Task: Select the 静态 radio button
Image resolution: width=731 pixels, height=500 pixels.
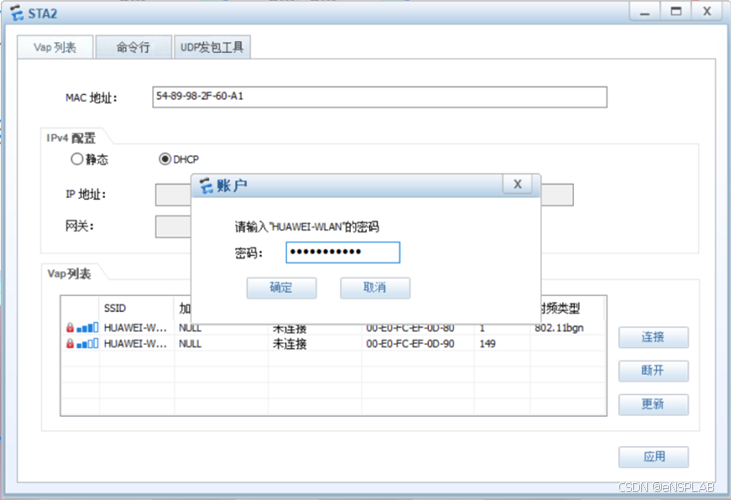Action: [x=77, y=159]
